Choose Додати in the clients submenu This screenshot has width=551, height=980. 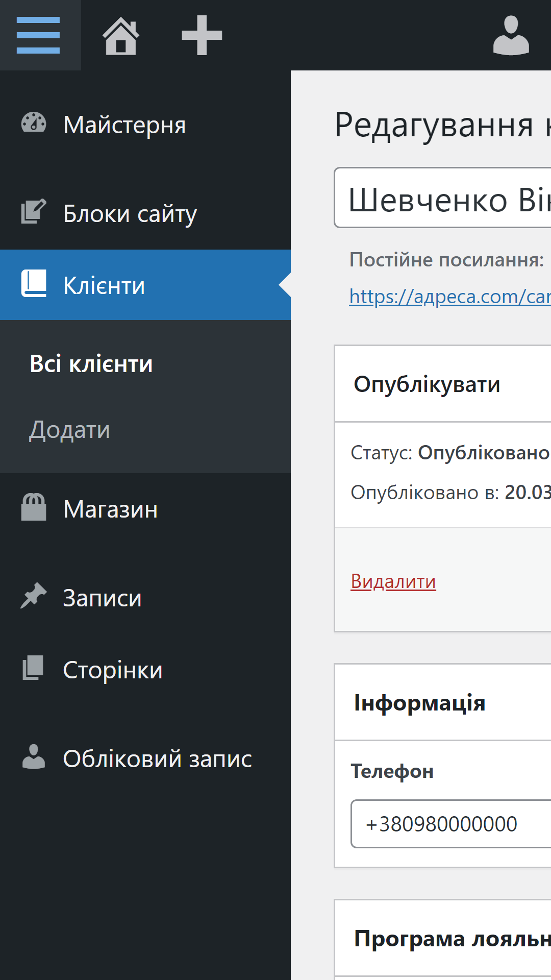[69, 430]
